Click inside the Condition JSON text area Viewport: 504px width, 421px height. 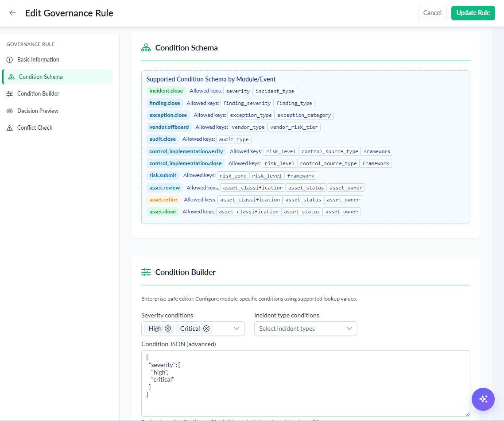pyautogui.click(x=305, y=383)
